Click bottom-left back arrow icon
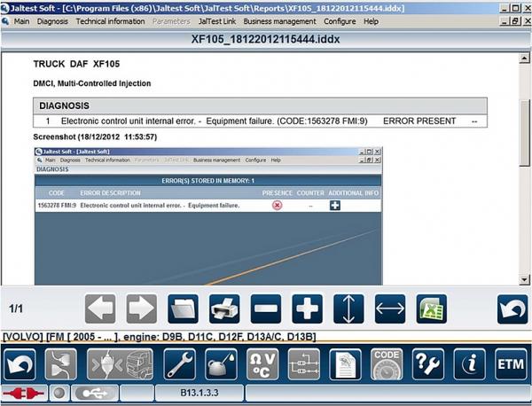This screenshot has height=406, width=532. pyautogui.click(x=20, y=364)
